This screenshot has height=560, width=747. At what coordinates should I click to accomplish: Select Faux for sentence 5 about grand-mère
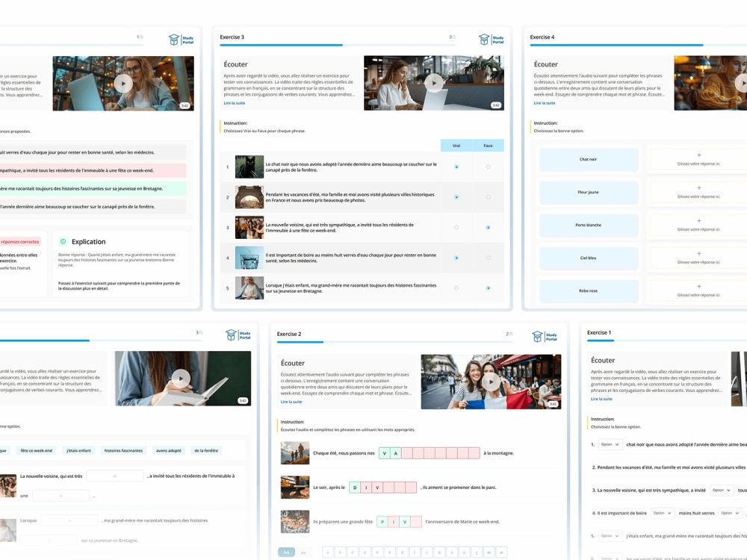(488, 288)
